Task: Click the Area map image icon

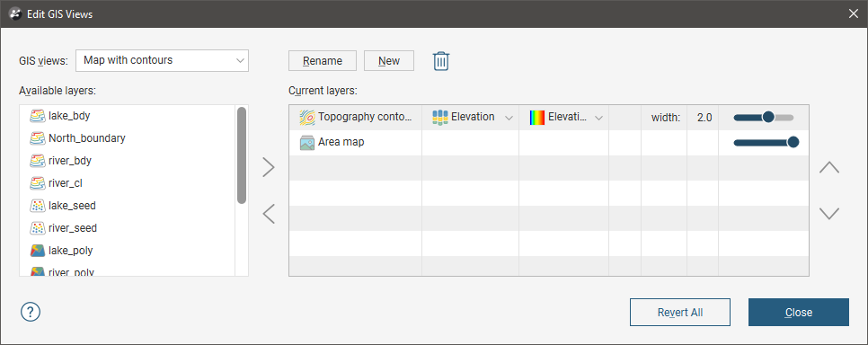Action: 307,142
